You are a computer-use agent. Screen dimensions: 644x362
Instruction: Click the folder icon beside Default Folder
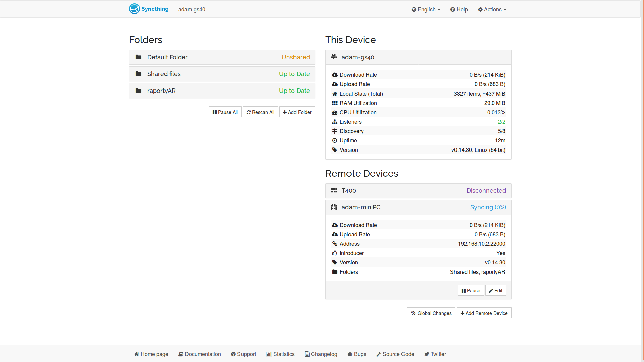pos(138,57)
